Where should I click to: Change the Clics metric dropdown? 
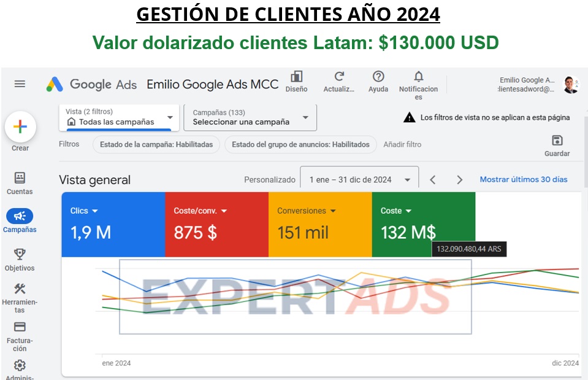coord(84,211)
